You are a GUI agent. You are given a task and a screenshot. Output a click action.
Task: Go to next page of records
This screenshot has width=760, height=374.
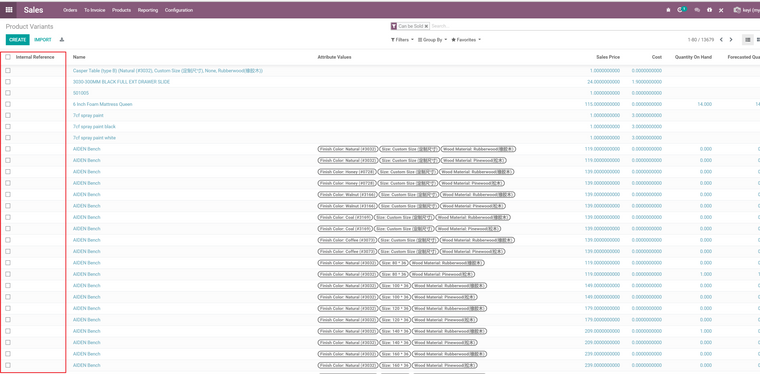pyautogui.click(x=731, y=40)
